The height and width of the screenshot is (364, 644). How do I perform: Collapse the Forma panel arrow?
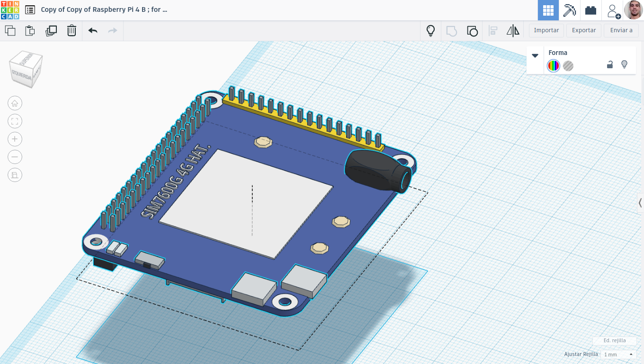pos(535,55)
